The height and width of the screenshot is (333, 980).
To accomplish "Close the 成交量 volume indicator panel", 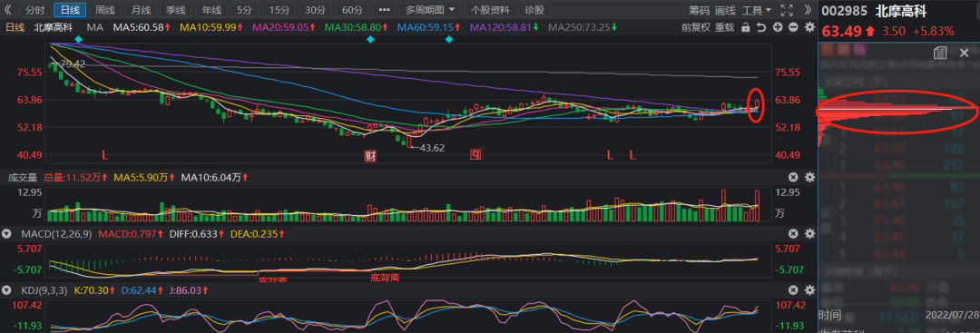I will coord(793,178).
